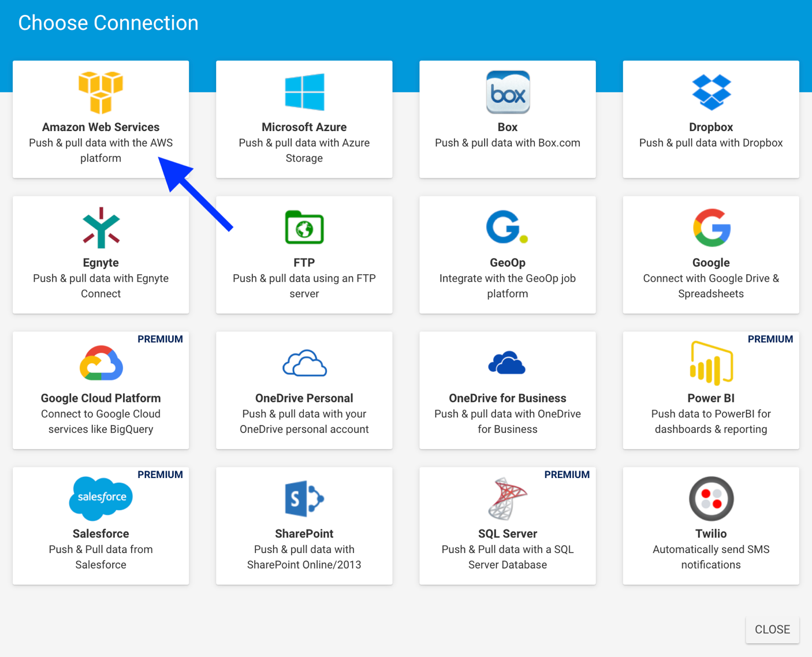Viewport: 812px width, 657px height.
Task: Click the SQL Server logo icon
Action: [x=507, y=498]
